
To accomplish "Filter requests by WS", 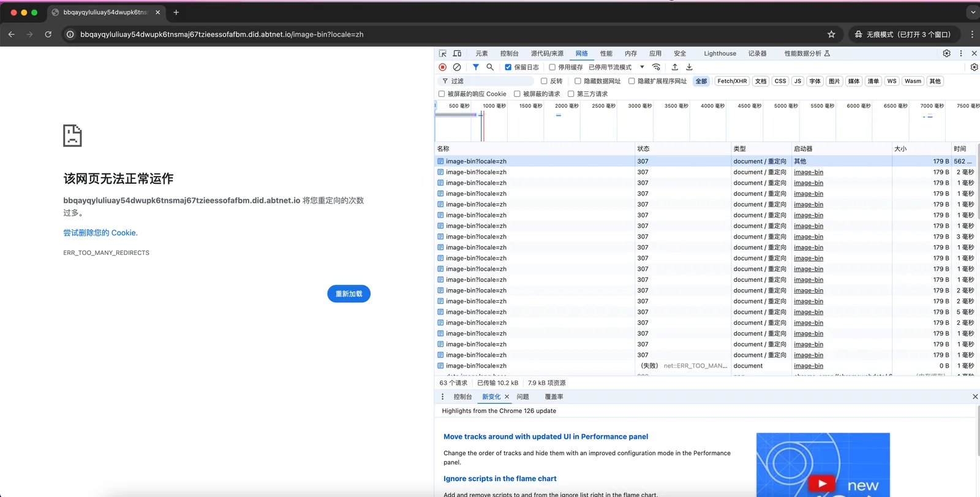I will (x=892, y=81).
